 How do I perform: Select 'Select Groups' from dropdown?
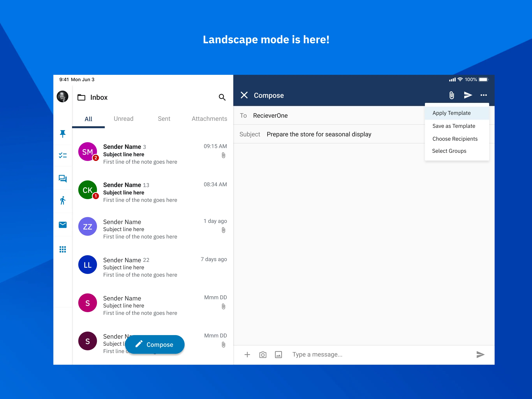pyautogui.click(x=449, y=151)
